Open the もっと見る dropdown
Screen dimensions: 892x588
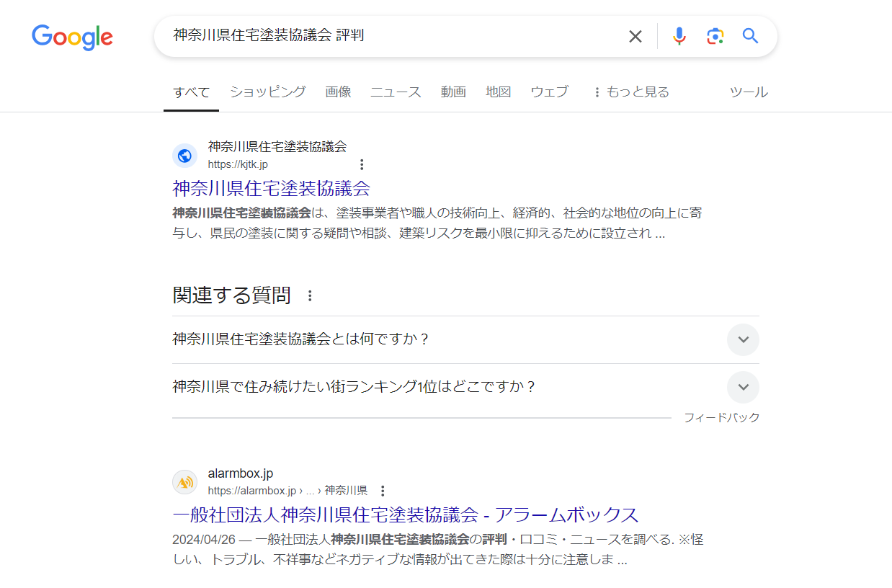coord(631,92)
